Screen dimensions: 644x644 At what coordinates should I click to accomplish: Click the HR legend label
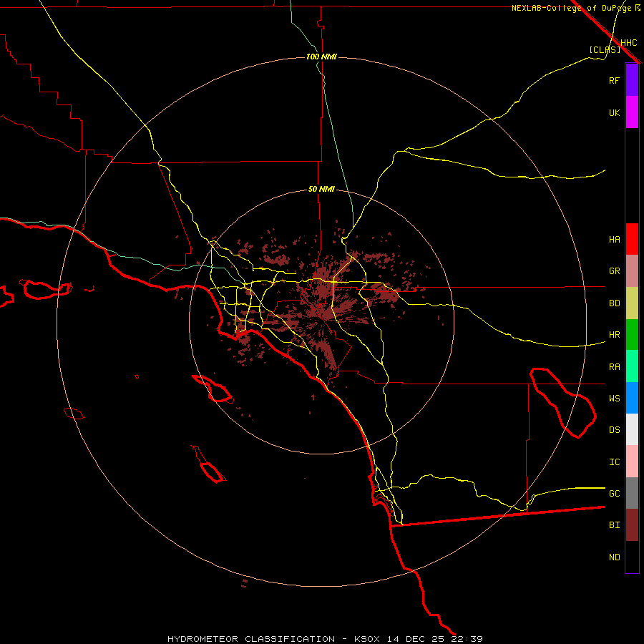pos(615,335)
